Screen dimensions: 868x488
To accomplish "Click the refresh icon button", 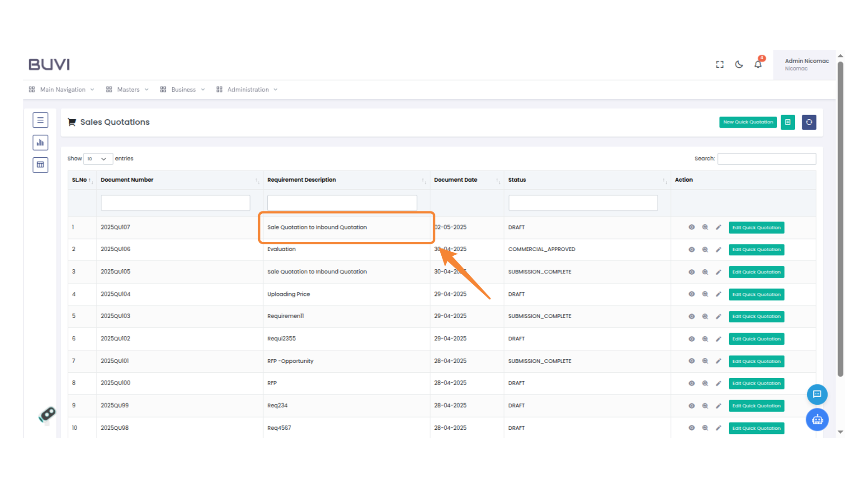I will [809, 122].
